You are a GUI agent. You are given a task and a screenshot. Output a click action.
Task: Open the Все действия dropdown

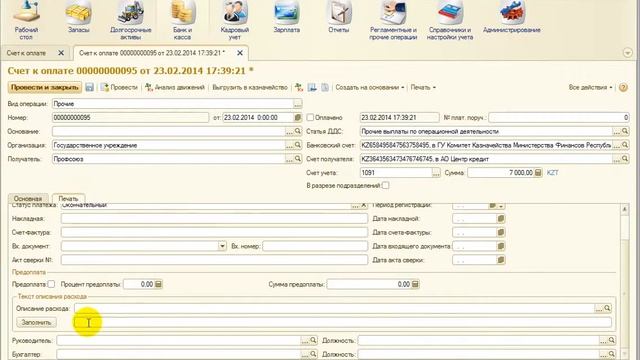[590, 87]
